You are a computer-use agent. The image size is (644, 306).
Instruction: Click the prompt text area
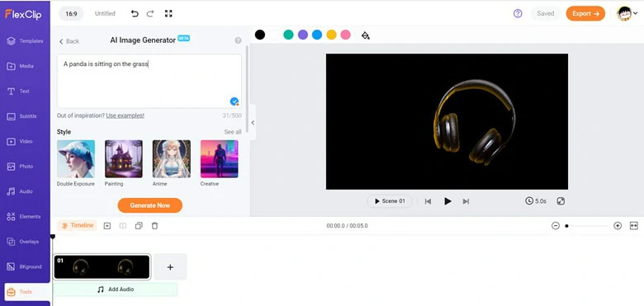click(149, 81)
